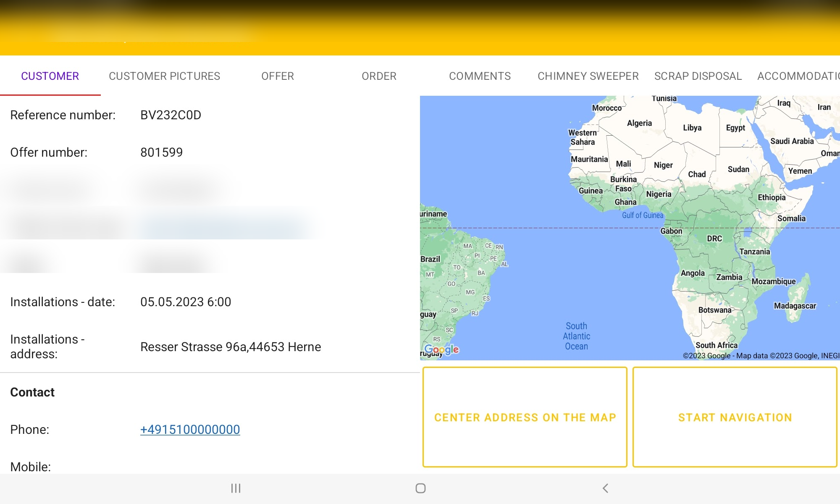Open Android recent apps button

pyautogui.click(x=236, y=488)
